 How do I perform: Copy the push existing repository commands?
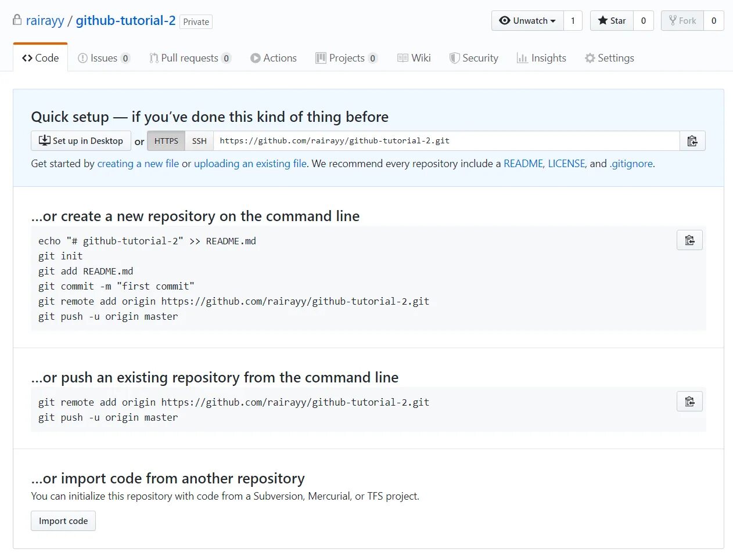689,402
